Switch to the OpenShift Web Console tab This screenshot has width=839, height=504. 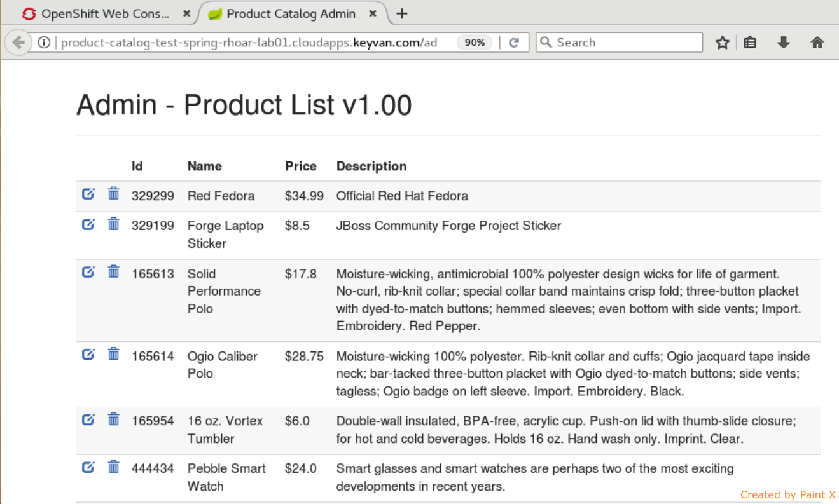pos(106,14)
